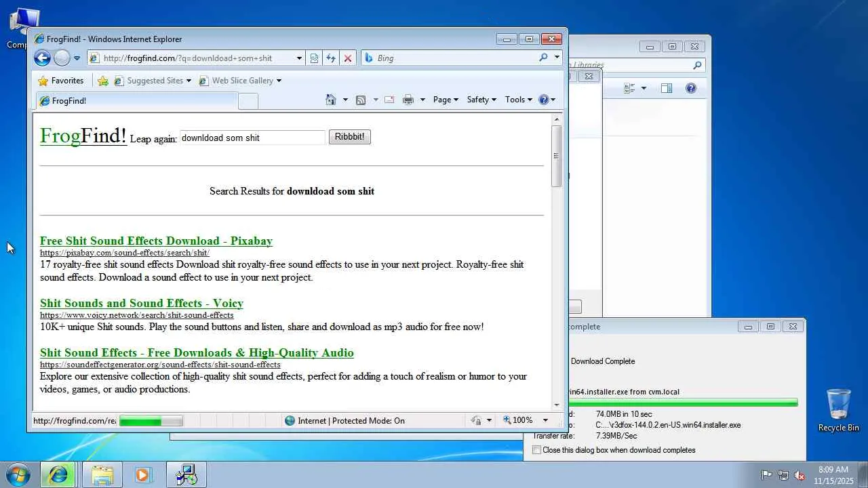Open the Tools menu
Screen dimensions: 868x488
coord(519,100)
